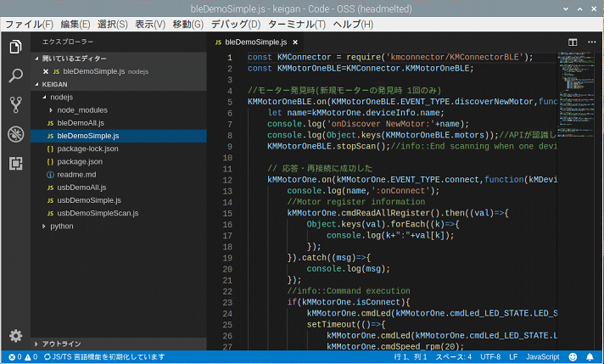The width and height of the screenshot is (604, 364).
Task: Close the bleDemoSimple.js editor tab
Action: (x=295, y=42)
